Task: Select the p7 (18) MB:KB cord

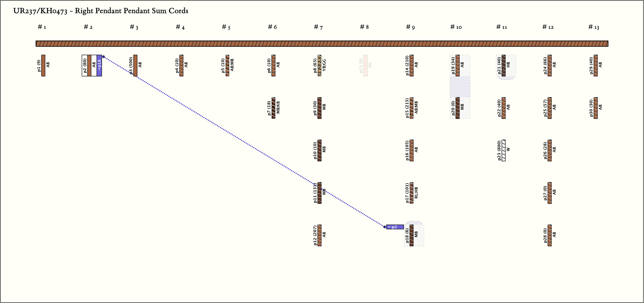Action: (x=274, y=108)
